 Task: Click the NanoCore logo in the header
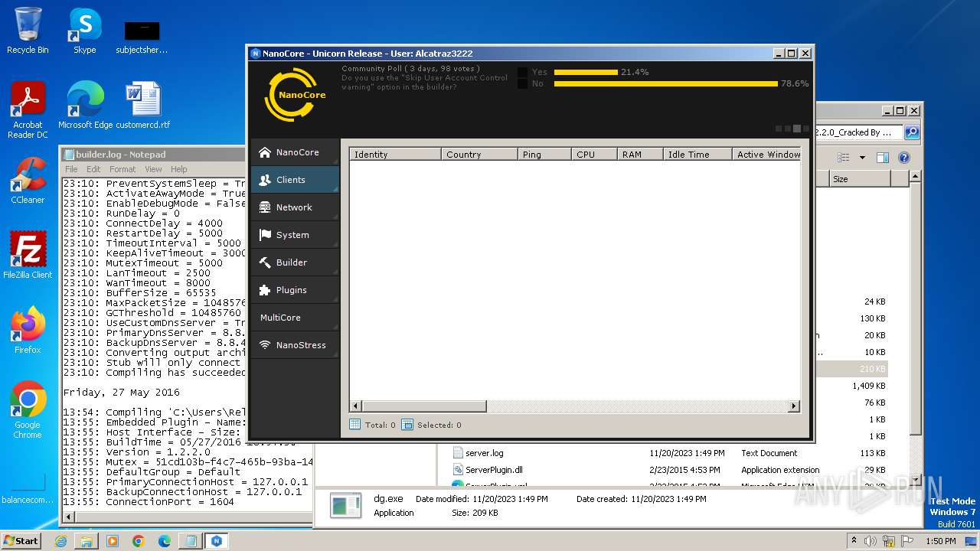(x=295, y=95)
